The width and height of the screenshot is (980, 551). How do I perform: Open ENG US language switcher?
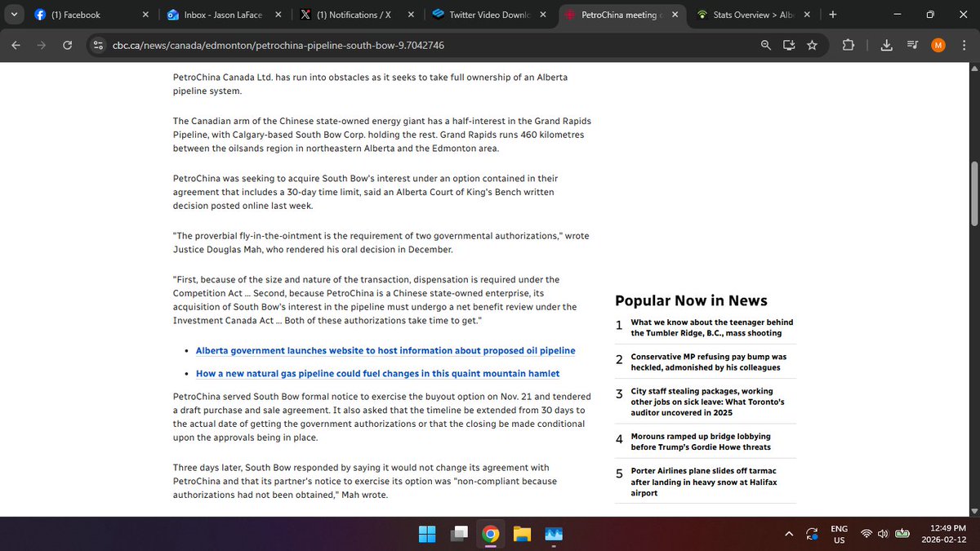point(839,534)
